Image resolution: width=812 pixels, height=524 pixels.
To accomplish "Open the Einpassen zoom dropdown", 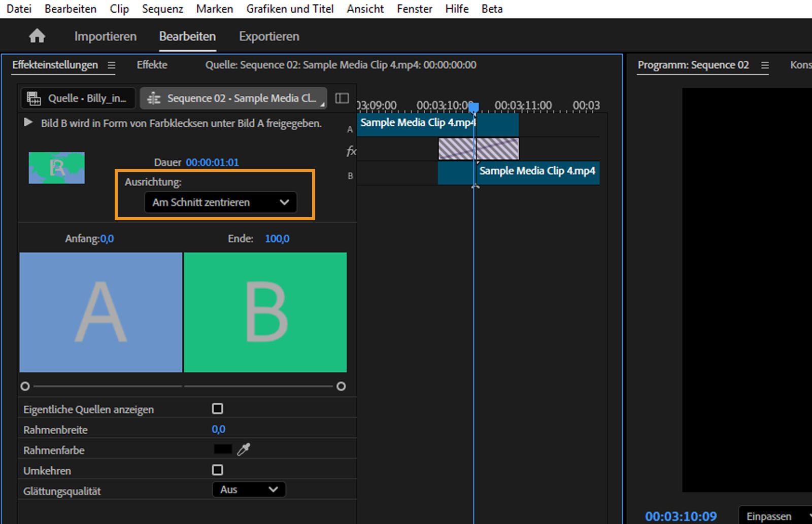I will click(774, 516).
